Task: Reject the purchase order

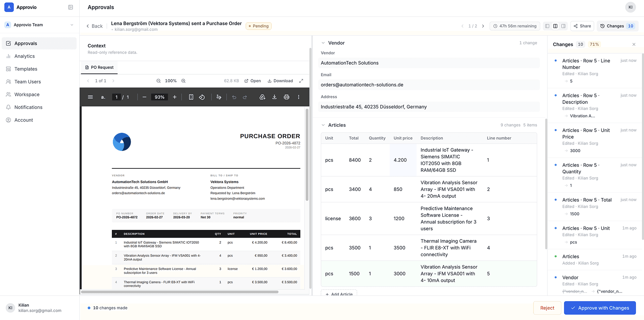Action: pos(547,308)
